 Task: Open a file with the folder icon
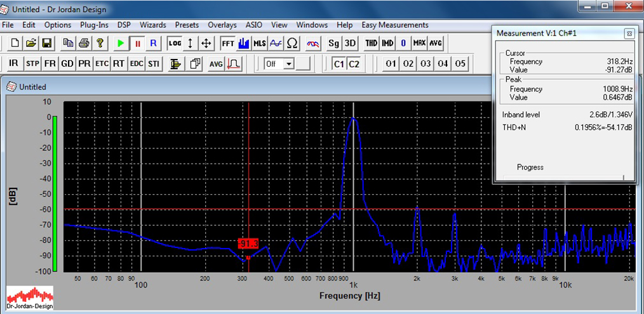click(30, 43)
